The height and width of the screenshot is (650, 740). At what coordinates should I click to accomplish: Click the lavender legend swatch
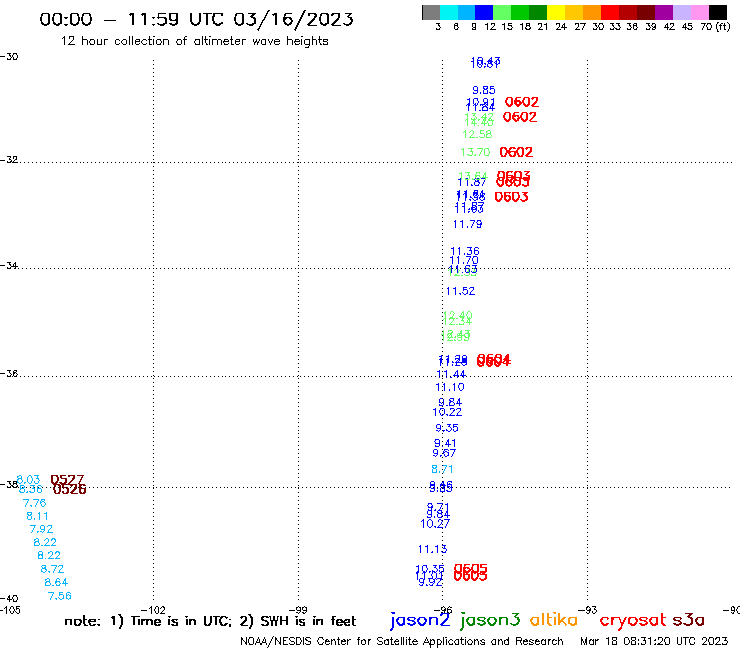pos(682,12)
